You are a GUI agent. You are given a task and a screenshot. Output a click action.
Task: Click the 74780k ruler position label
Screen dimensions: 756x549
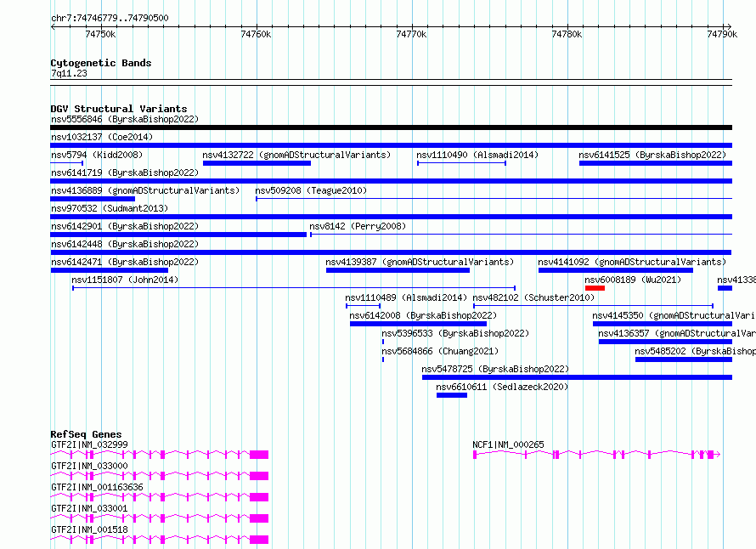(x=567, y=34)
